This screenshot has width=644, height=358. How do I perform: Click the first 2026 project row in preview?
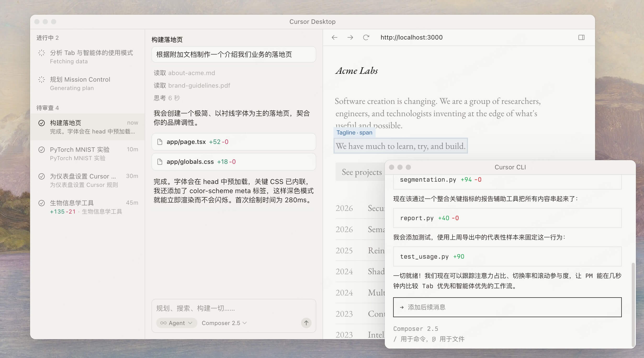(x=360, y=208)
